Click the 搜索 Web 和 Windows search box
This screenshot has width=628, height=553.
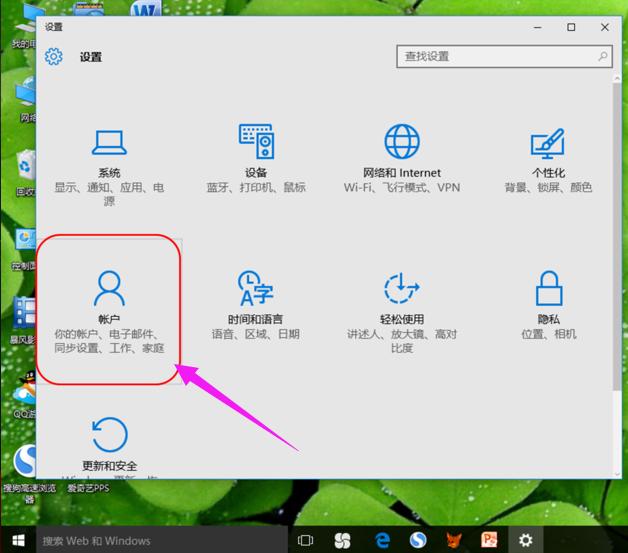pos(160,540)
